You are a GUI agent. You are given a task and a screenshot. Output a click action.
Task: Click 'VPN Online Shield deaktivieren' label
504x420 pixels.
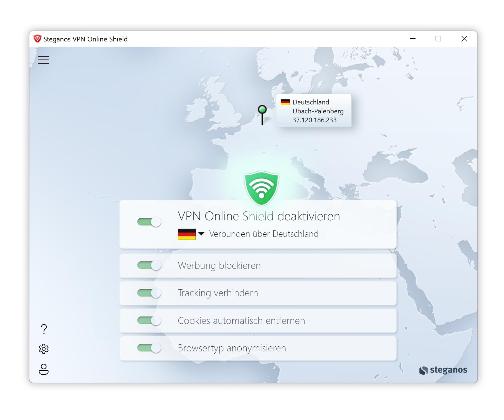point(259,216)
